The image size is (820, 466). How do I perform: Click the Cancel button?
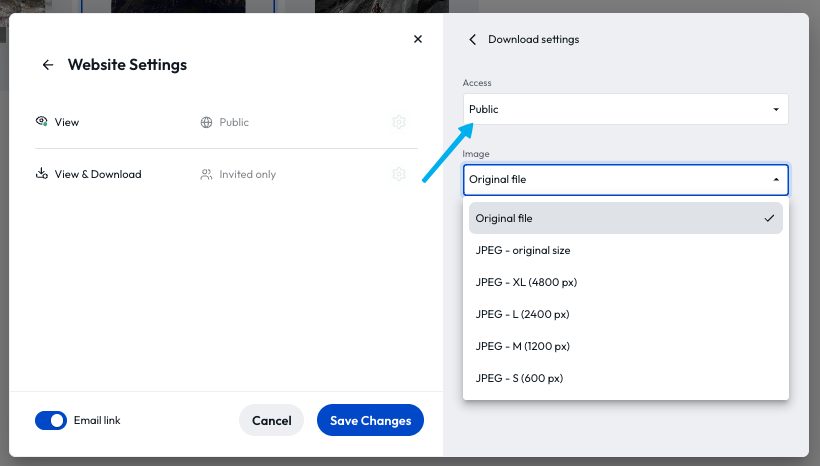tap(271, 420)
